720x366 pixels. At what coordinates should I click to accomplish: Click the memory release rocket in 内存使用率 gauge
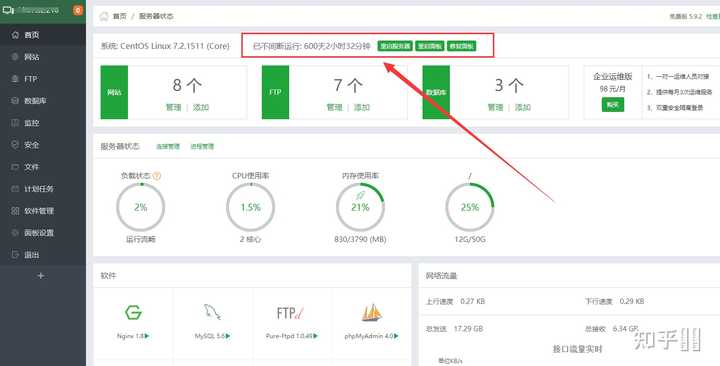[360, 196]
